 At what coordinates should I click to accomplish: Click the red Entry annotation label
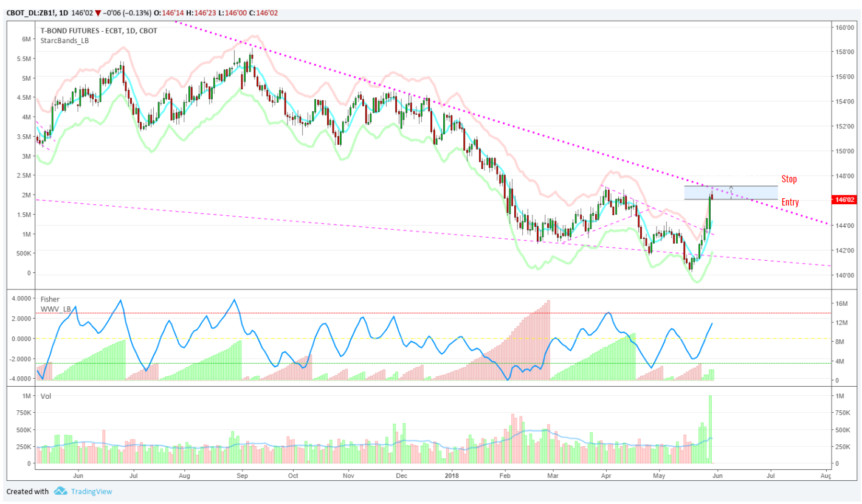[790, 202]
